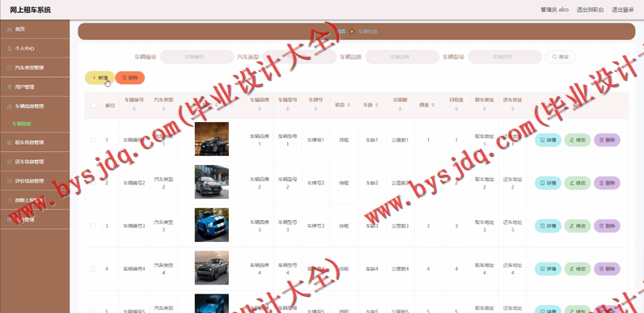The height and width of the screenshot is (313, 644).
Task: Expand the 用户管理 sidebar menu
Action: [x=35, y=87]
